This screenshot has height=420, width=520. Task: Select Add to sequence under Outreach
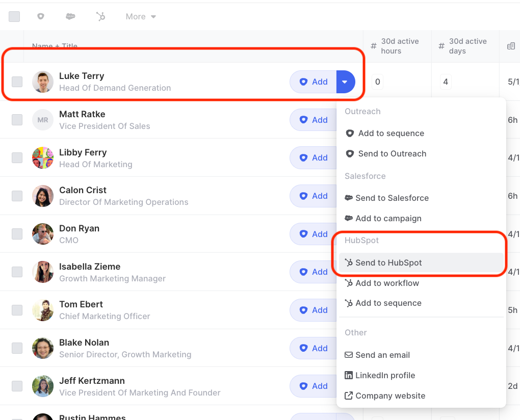[x=421, y=133]
